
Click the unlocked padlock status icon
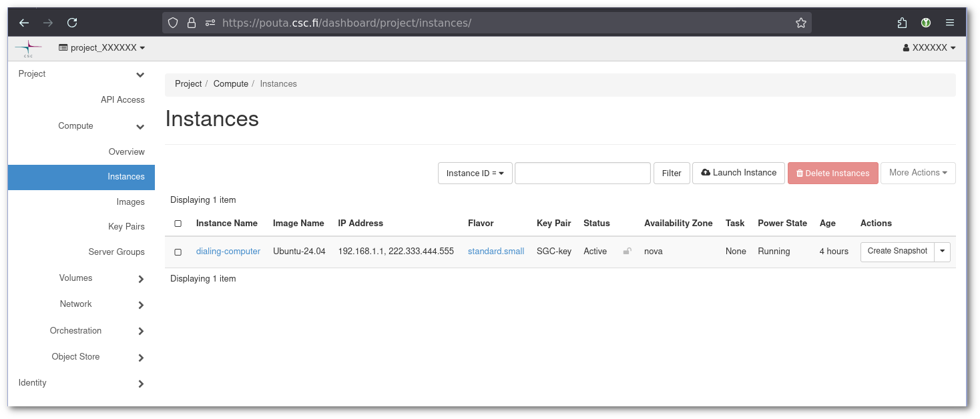click(x=627, y=252)
